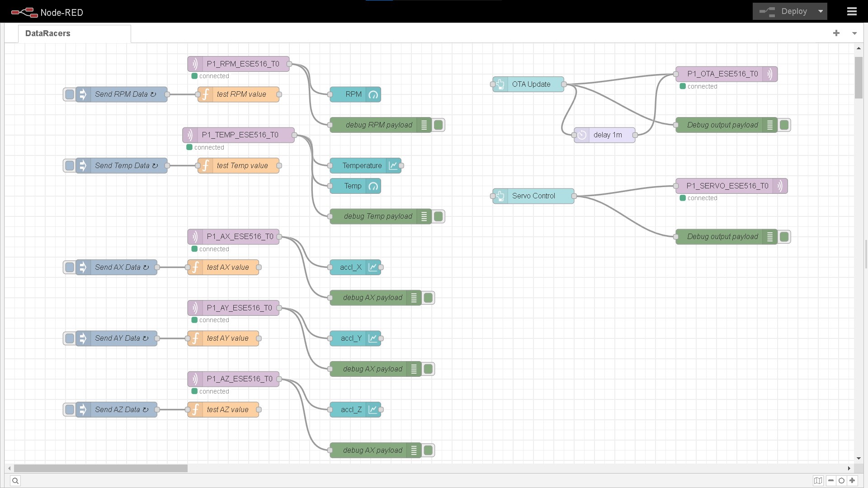This screenshot has width=868, height=488.
Task: Select the OTA Update button node icon
Action: [x=500, y=84]
